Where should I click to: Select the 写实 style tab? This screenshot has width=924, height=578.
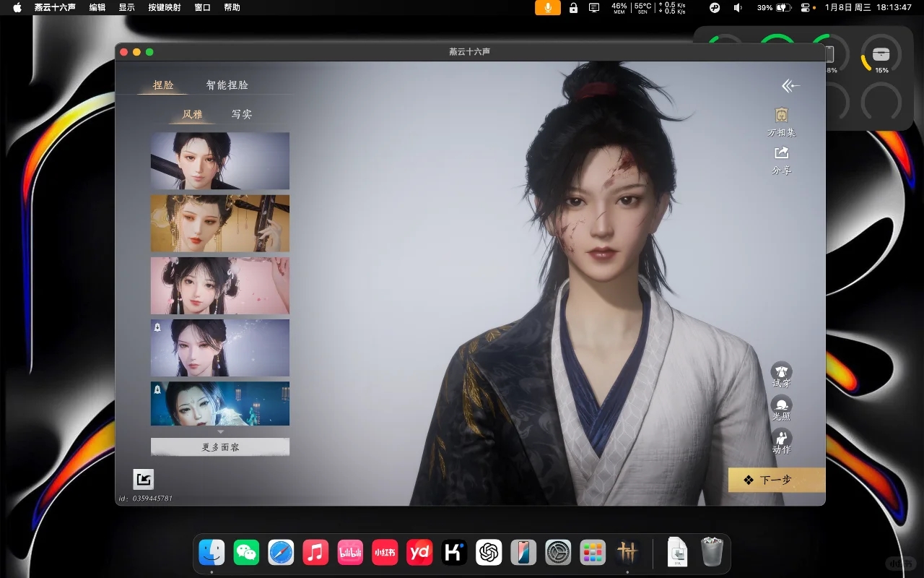(241, 114)
